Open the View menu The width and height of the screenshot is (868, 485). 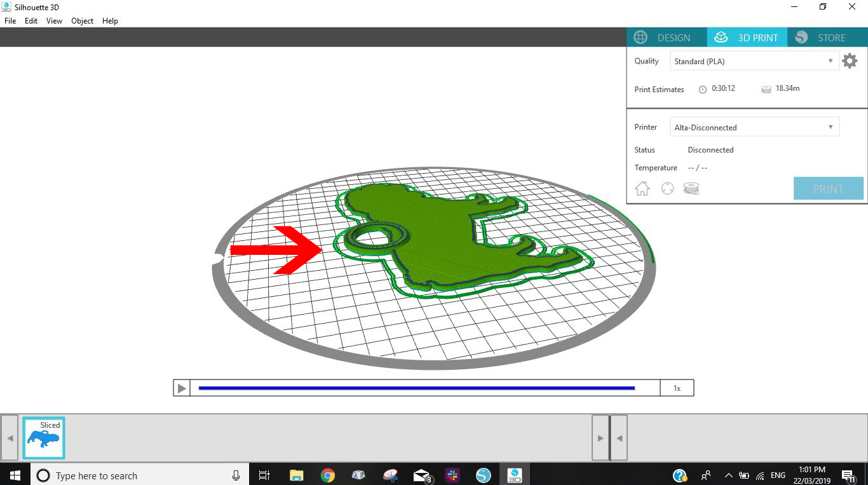(x=54, y=21)
